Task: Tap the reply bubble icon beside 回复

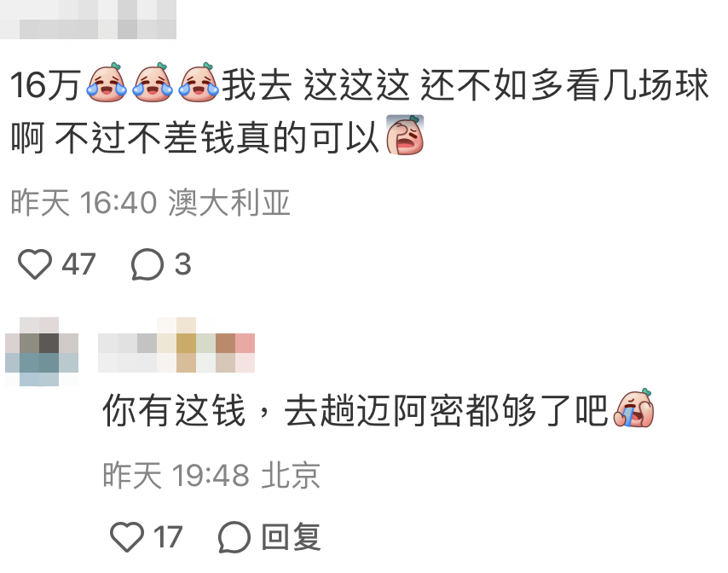Action: pos(234,537)
